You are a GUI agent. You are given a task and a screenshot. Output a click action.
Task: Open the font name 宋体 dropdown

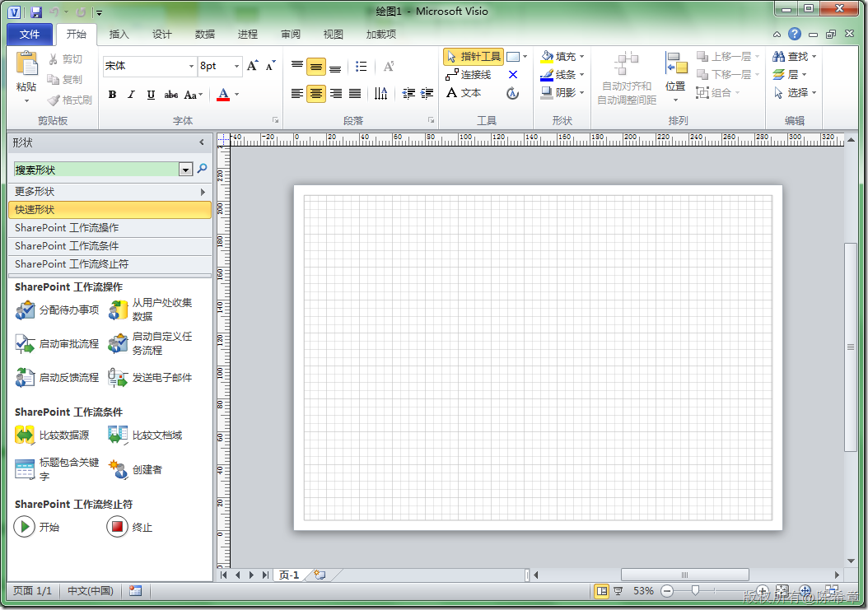click(191, 66)
